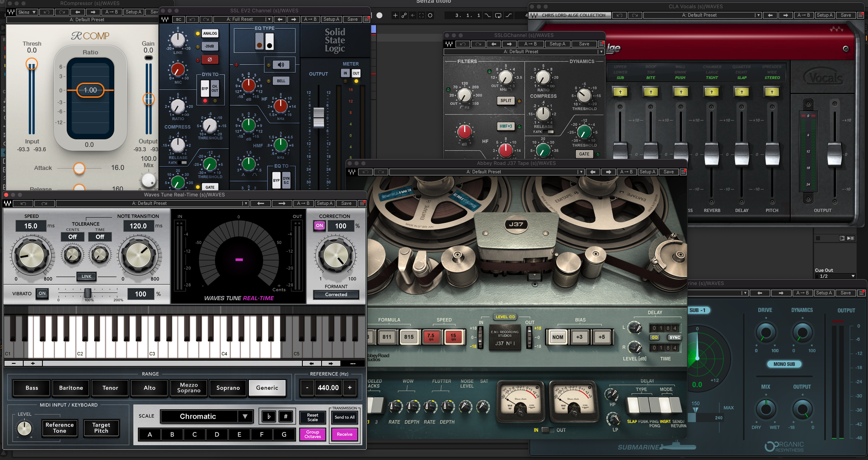Load next preset in CLA Vocals
The width and height of the screenshot is (868, 460).
[x=785, y=15]
